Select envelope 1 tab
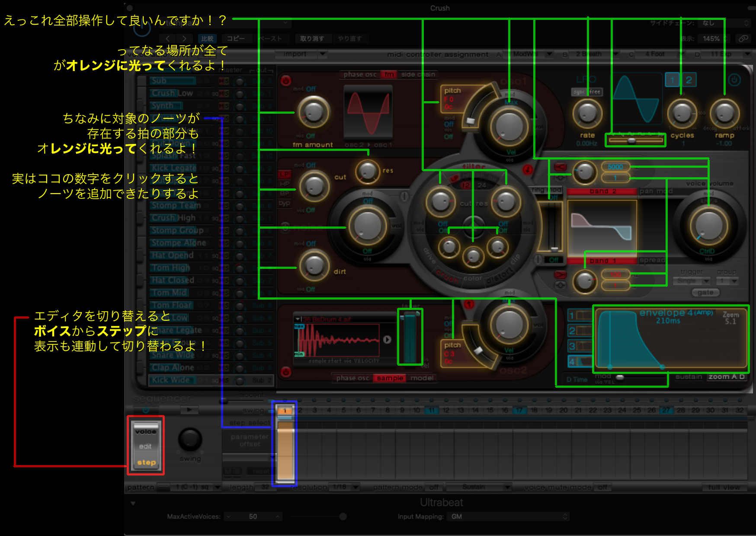This screenshot has width=756, height=536. tap(580, 316)
